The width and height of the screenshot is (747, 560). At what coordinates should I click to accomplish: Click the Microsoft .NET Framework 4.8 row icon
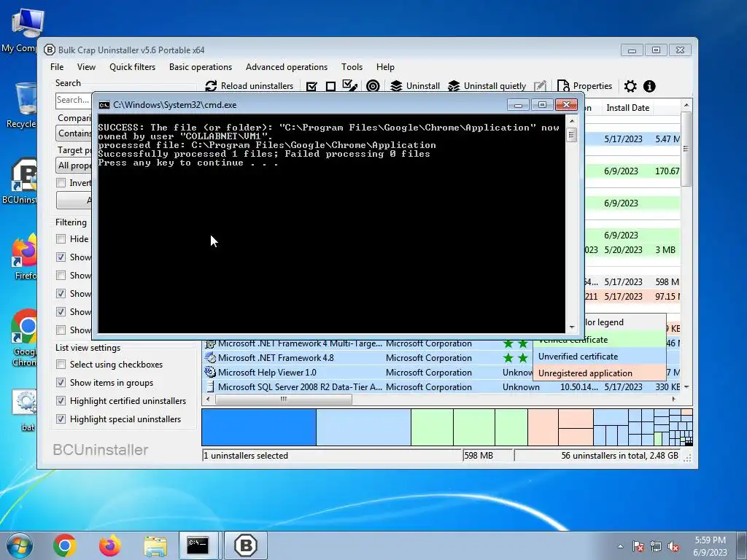(x=209, y=357)
